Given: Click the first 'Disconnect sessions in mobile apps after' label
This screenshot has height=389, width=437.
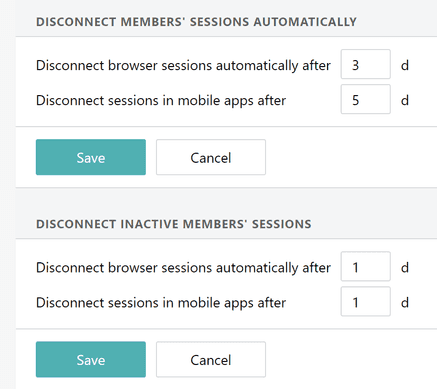Looking at the screenshot, I should (x=161, y=100).
